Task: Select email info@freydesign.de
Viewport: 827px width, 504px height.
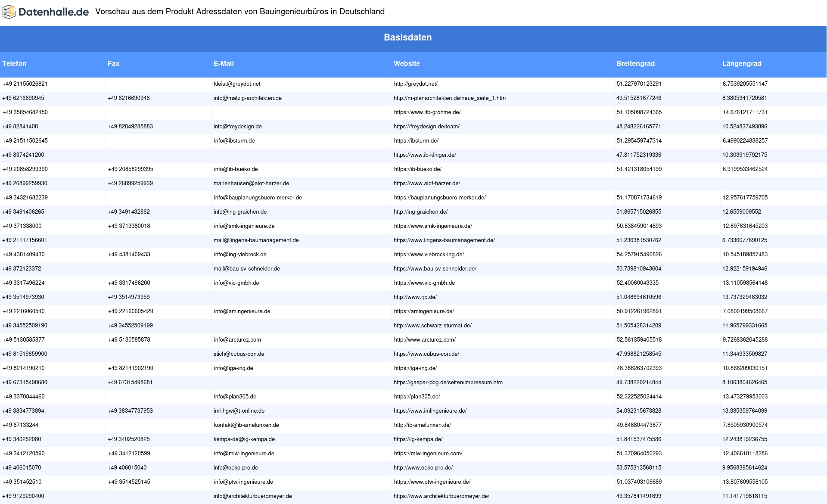Action: pyautogui.click(x=238, y=127)
